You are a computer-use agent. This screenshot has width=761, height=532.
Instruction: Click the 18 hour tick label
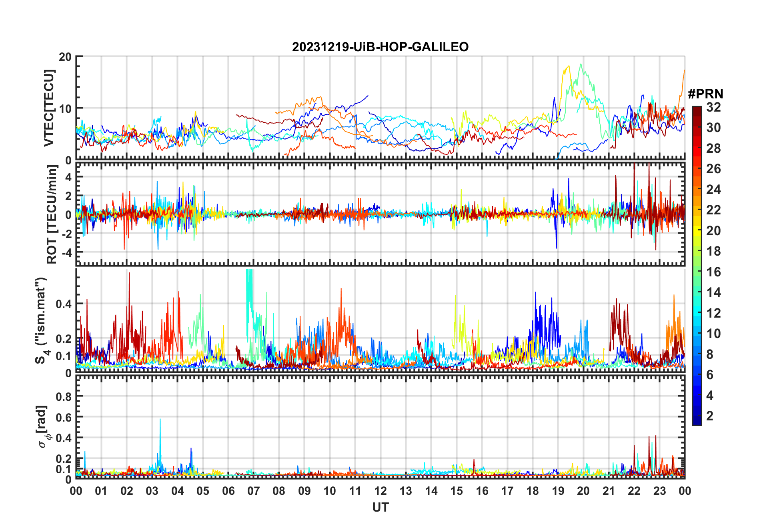pyautogui.click(x=533, y=491)
